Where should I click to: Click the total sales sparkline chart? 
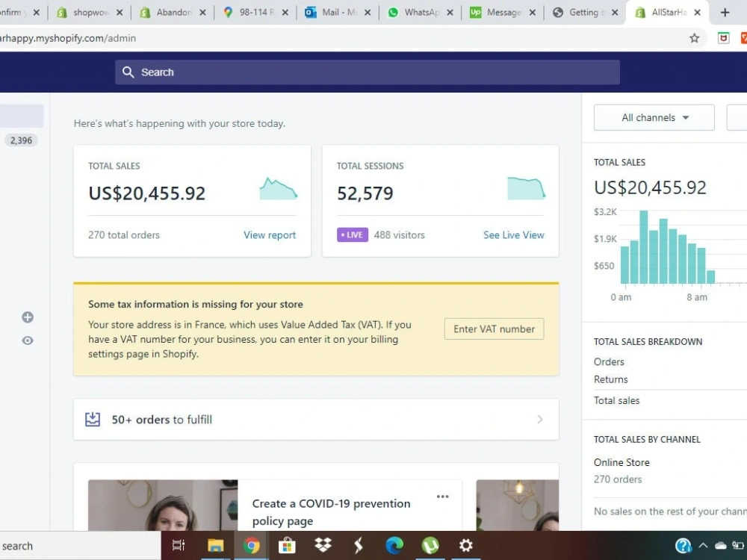pyautogui.click(x=279, y=188)
